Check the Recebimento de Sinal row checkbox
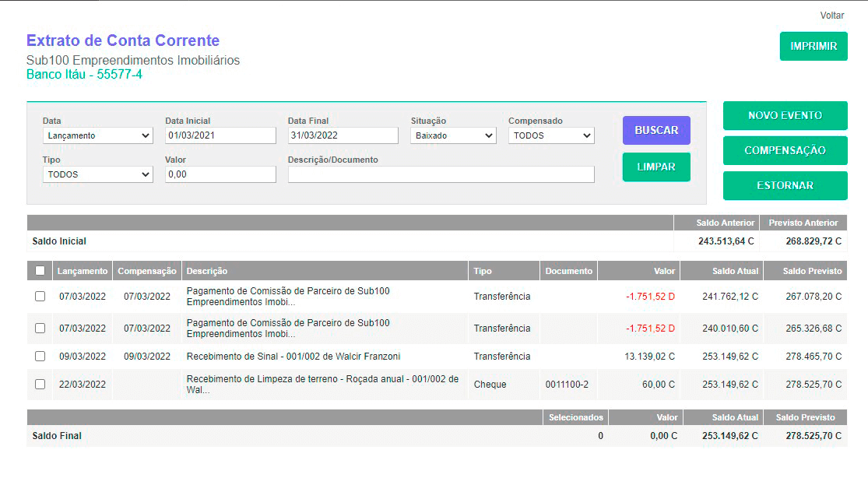Viewport: 868px width, 478px height. [40, 357]
